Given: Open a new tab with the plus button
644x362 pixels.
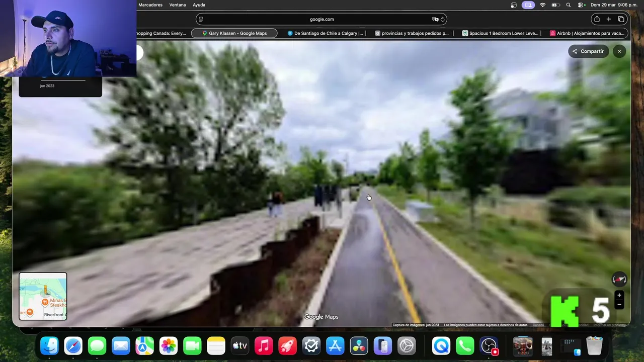Looking at the screenshot, I should 609,19.
